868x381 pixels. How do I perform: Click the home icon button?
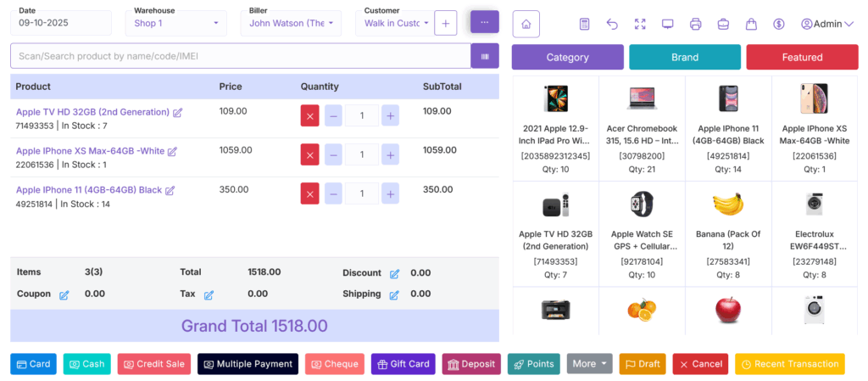(526, 24)
